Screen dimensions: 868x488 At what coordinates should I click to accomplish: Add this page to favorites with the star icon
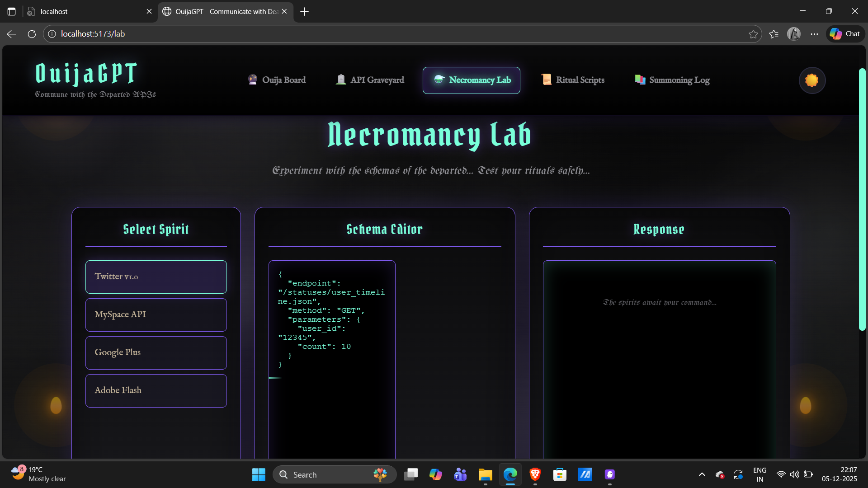tap(753, 34)
